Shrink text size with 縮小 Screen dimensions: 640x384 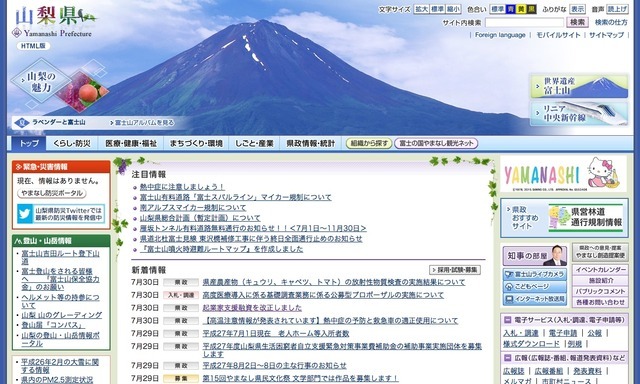coord(453,9)
